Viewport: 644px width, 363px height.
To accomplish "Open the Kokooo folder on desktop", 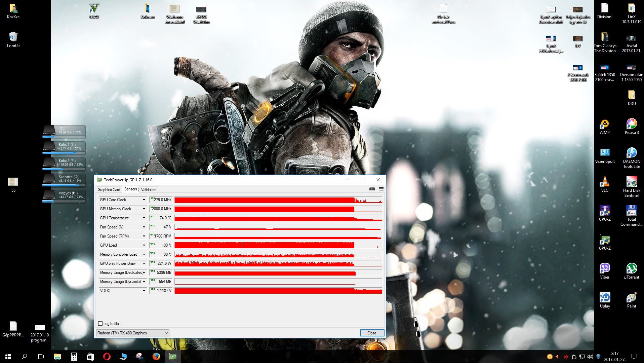I will [148, 11].
